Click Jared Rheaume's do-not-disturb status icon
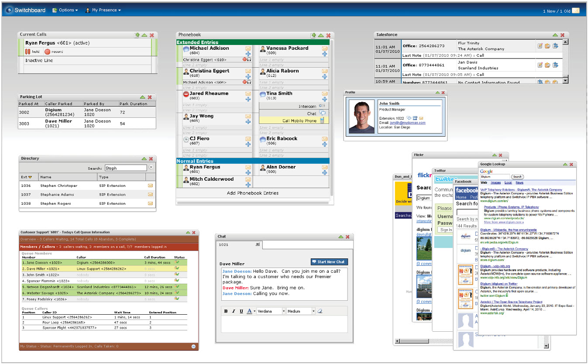Image resolution: width=588 pixels, height=364 pixels. click(x=186, y=94)
